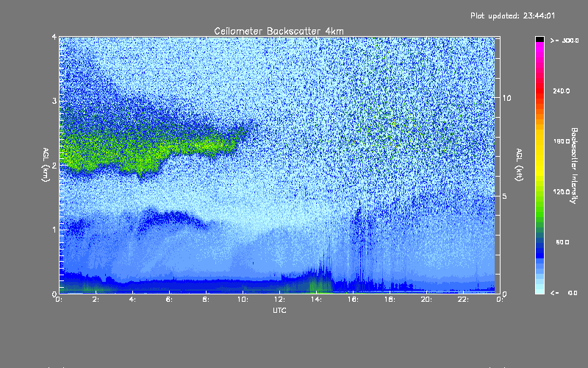Click the >= 300.0 colorbar label
This screenshot has height=368, width=588.
564,40
